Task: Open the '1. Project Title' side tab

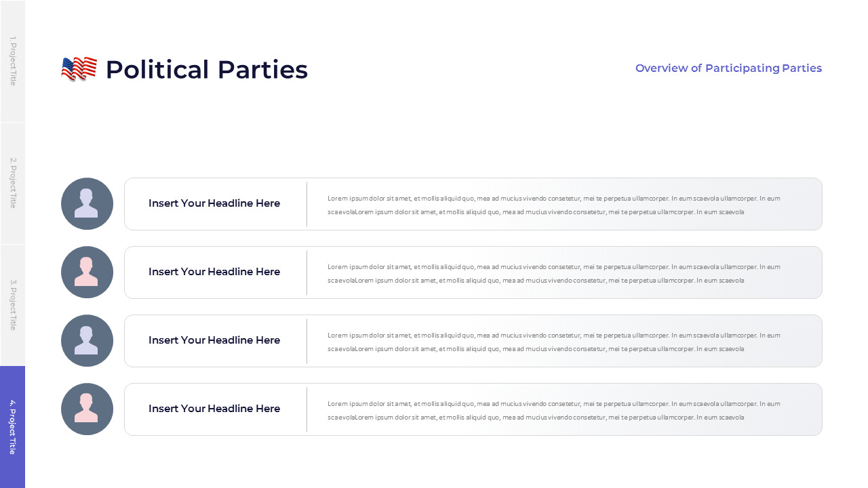Action: click(12, 61)
